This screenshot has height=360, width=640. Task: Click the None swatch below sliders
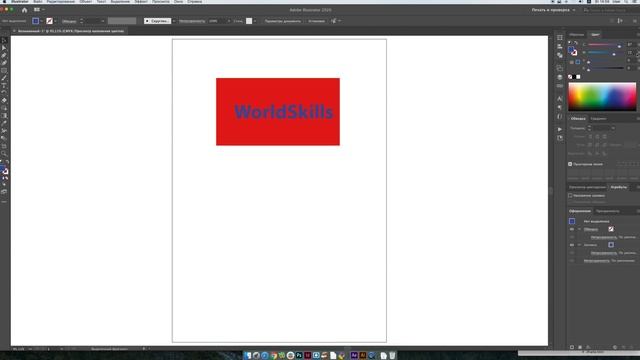[570, 77]
